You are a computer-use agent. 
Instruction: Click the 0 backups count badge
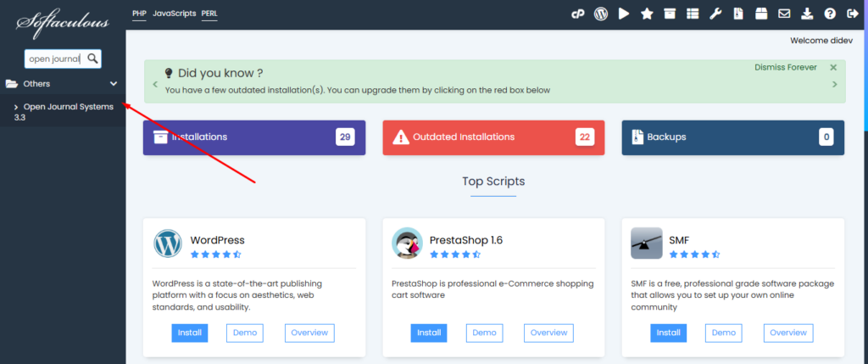[x=826, y=137]
